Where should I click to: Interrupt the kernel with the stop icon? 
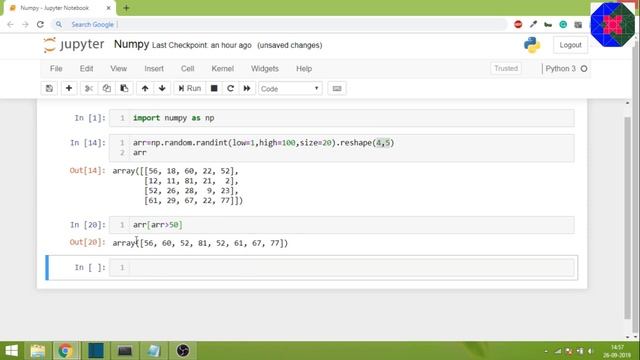tap(214, 89)
